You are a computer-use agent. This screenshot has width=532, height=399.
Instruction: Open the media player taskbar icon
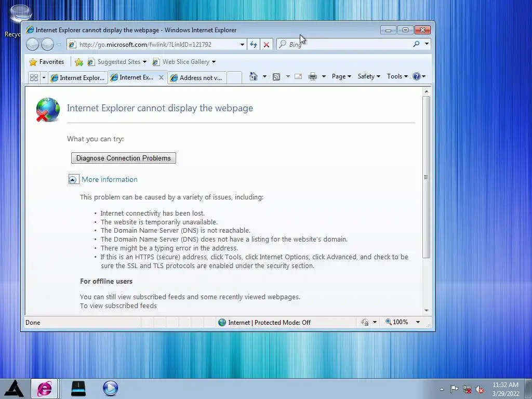click(110, 389)
